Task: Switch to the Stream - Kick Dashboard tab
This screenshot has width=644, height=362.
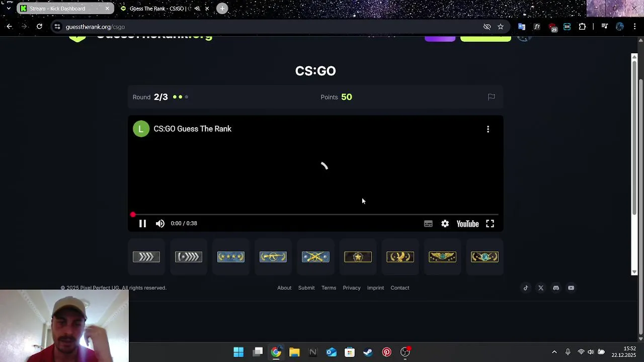Action: pos(65,9)
